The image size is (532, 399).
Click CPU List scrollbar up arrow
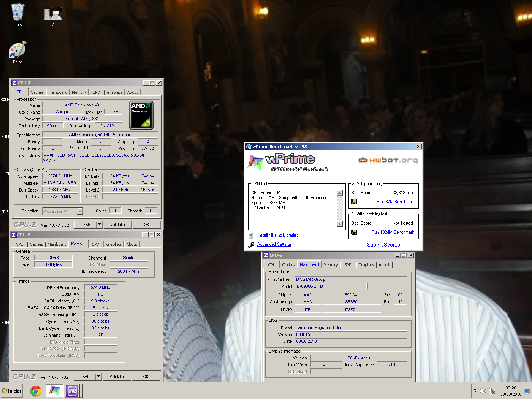pos(340,193)
